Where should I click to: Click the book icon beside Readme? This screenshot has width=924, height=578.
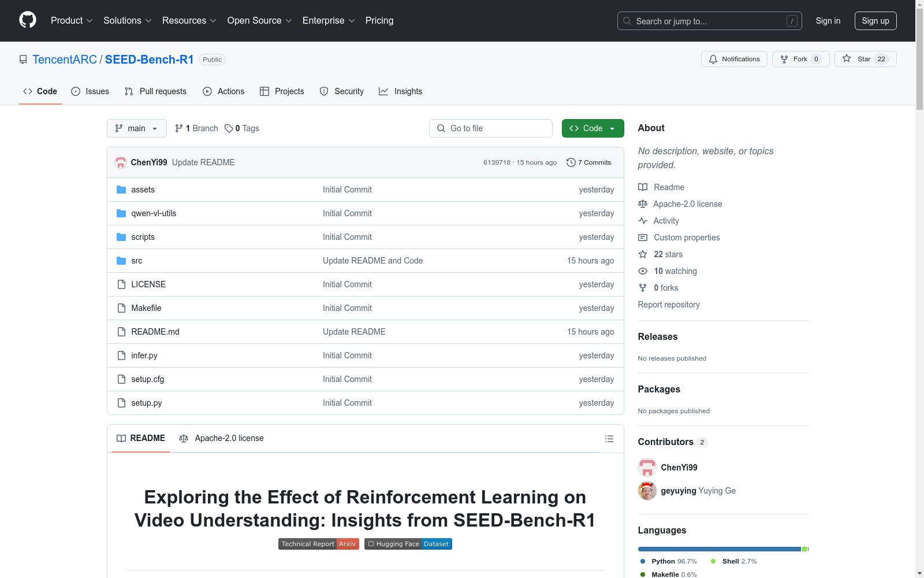[x=643, y=187]
